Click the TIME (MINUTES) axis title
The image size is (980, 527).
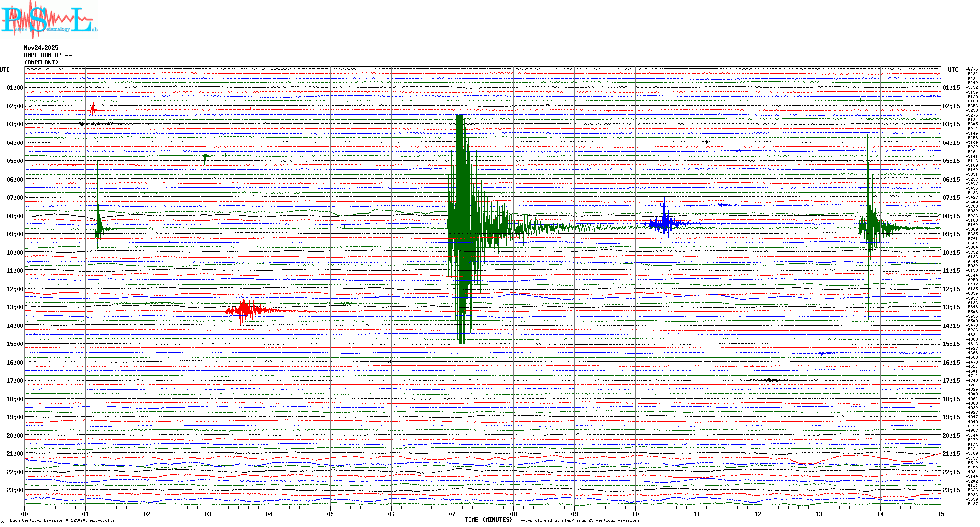click(488, 520)
